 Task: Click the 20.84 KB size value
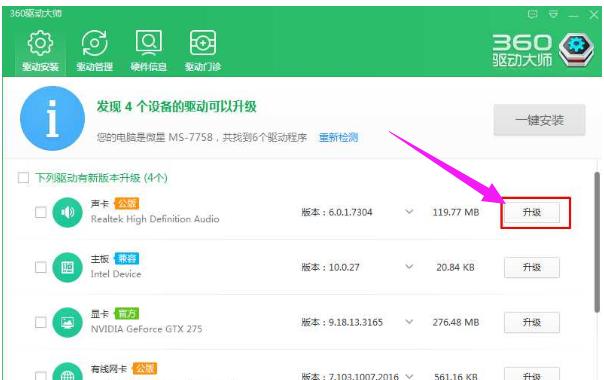tap(455, 267)
